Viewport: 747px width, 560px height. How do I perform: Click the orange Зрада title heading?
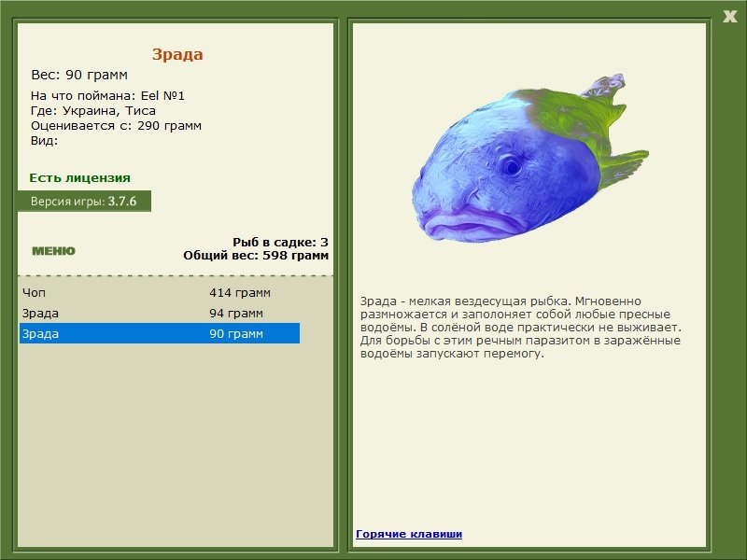(x=177, y=54)
